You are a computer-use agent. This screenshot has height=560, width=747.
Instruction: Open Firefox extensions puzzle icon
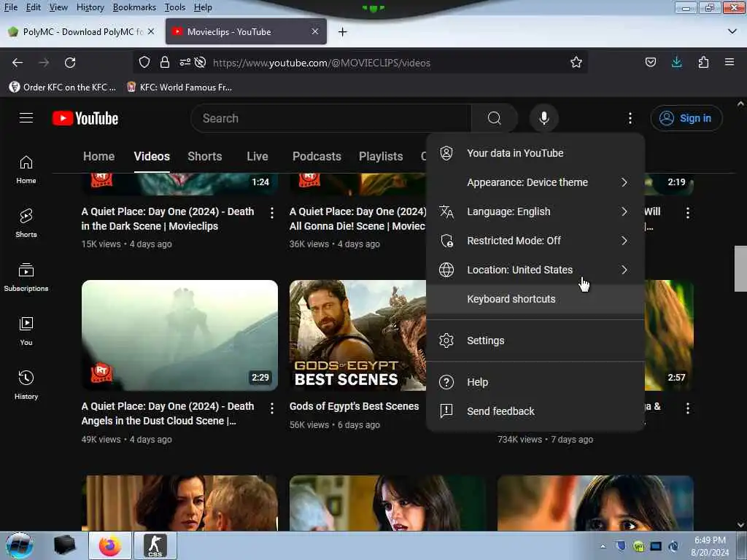tap(703, 63)
